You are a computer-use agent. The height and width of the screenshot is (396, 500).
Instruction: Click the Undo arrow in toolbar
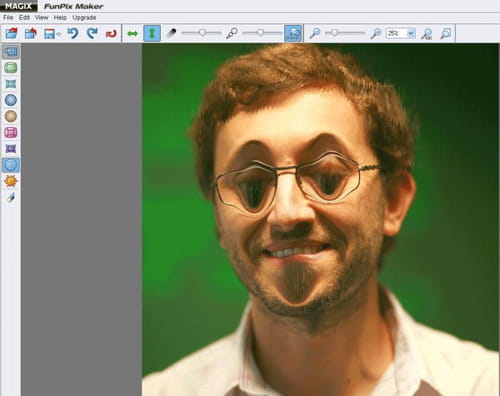tap(73, 33)
